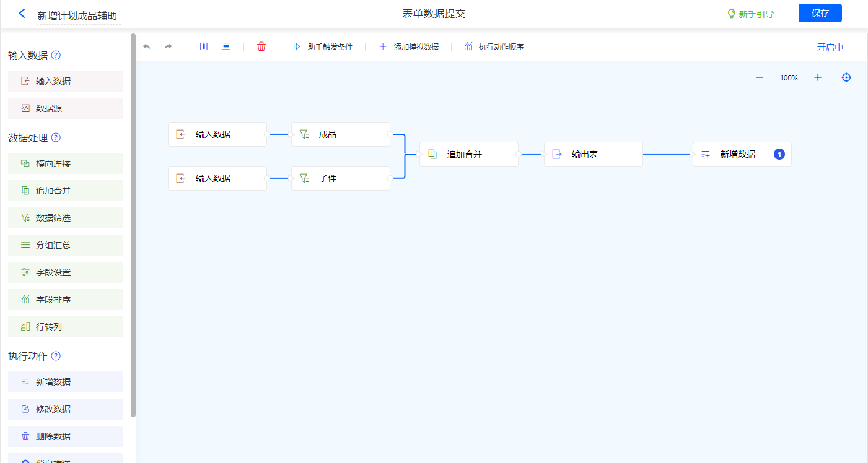Screen dimensions: 868x463
Task: Open 助手触发条件 settings
Action: tap(323, 46)
